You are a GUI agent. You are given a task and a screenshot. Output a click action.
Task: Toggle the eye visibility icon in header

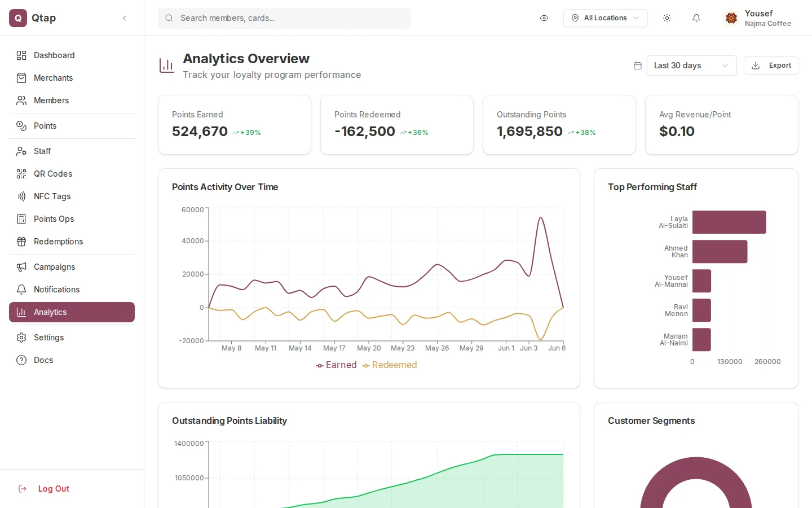pyautogui.click(x=544, y=18)
